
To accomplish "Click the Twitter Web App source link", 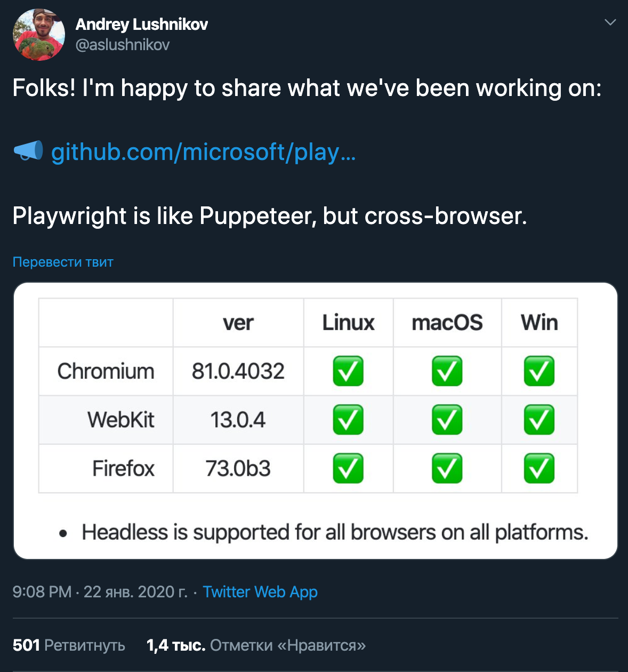I will coord(260,592).
